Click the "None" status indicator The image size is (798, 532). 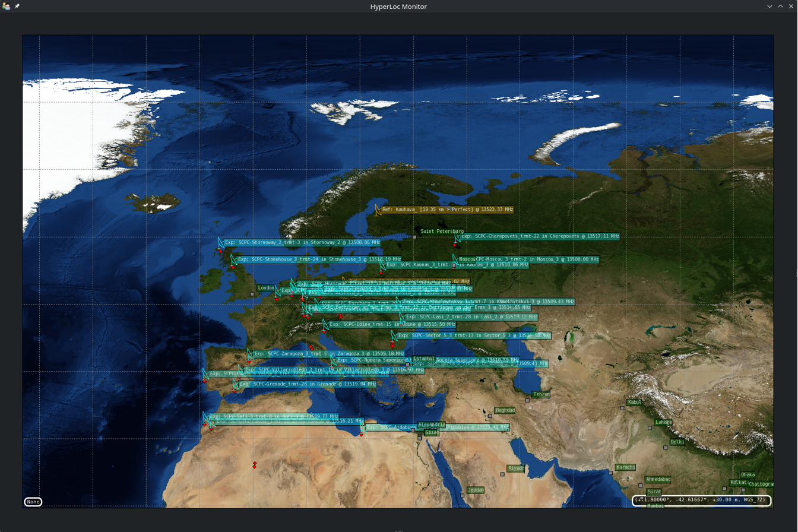pyautogui.click(x=33, y=502)
